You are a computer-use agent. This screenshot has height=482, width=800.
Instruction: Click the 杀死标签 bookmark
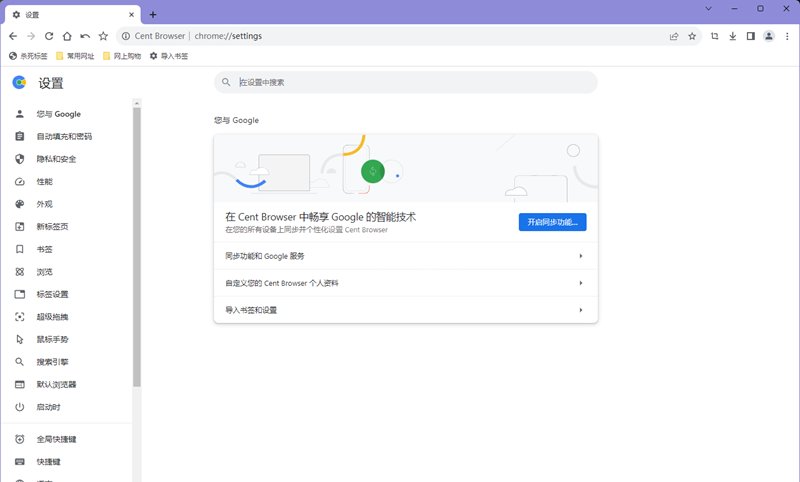[x=28, y=56]
